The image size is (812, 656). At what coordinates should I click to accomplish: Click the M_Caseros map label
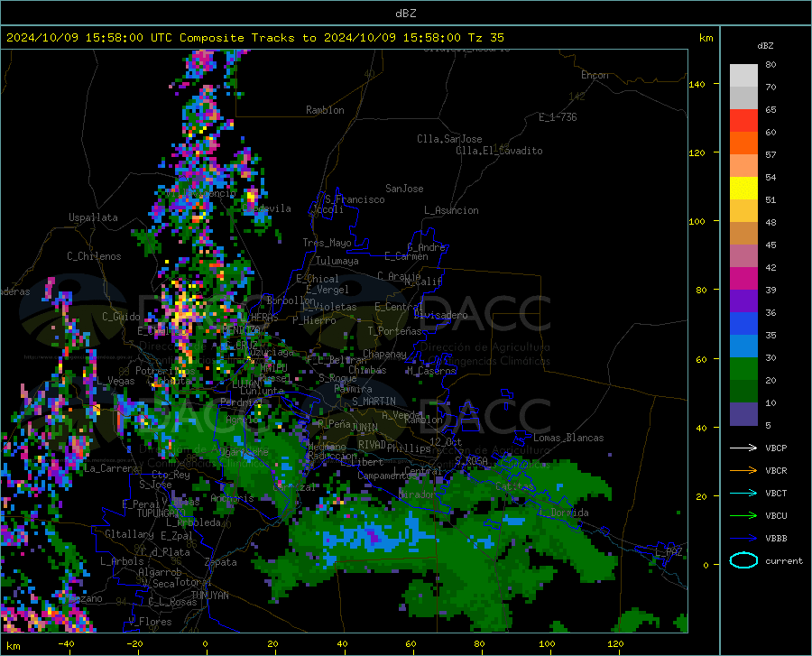tap(431, 371)
